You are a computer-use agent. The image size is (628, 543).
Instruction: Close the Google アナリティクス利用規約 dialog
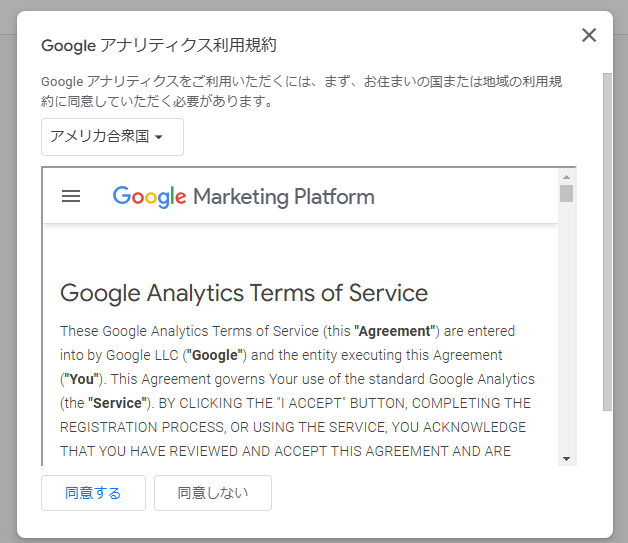click(x=589, y=36)
